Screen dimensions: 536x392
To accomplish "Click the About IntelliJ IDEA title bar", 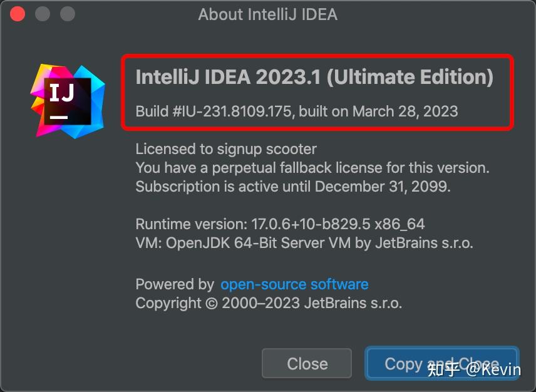I will click(268, 14).
